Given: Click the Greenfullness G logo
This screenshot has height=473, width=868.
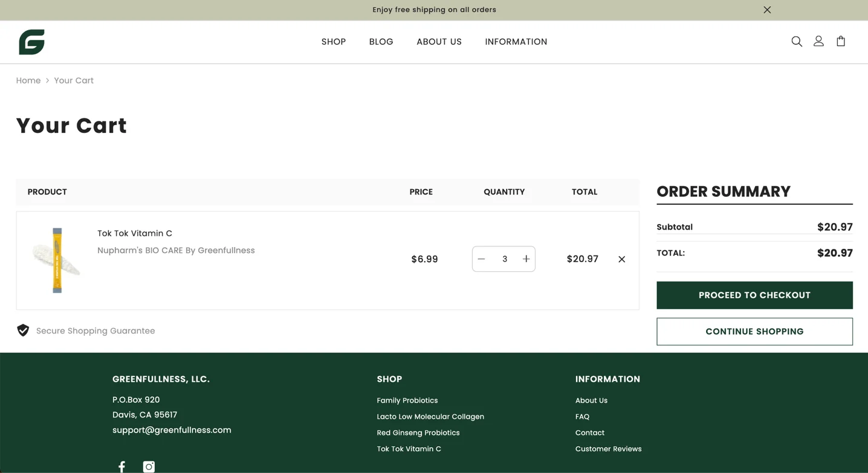Looking at the screenshot, I should (x=31, y=42).
